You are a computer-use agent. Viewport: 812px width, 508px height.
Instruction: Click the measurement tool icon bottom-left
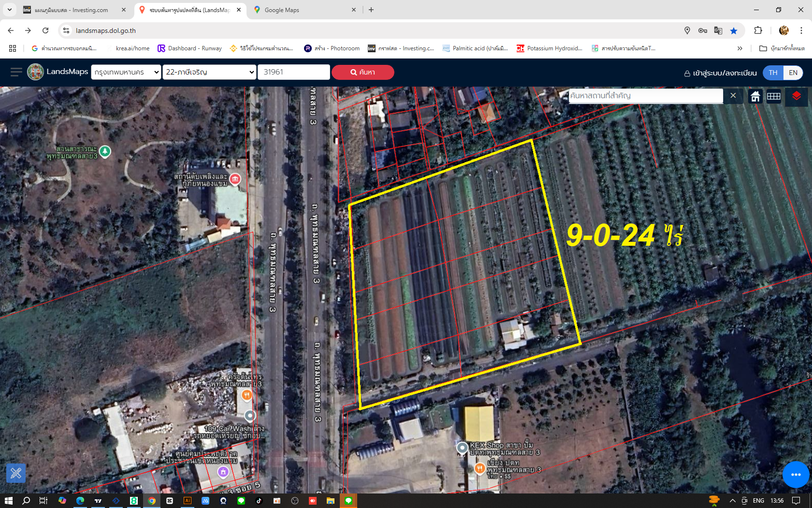tap(16, 473)
